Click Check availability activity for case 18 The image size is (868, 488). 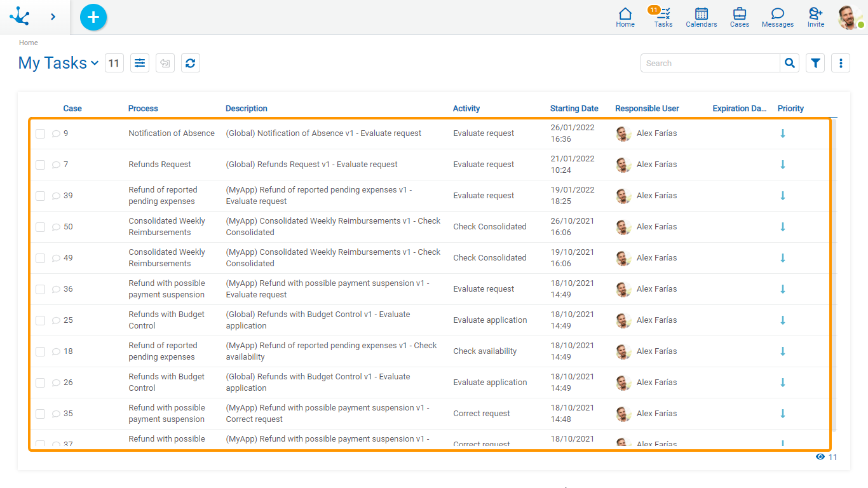point(485,351)
